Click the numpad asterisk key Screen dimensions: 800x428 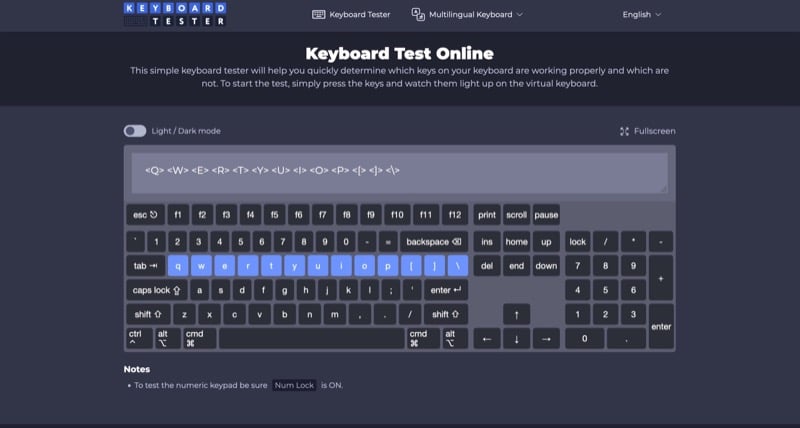coord(633,242)
